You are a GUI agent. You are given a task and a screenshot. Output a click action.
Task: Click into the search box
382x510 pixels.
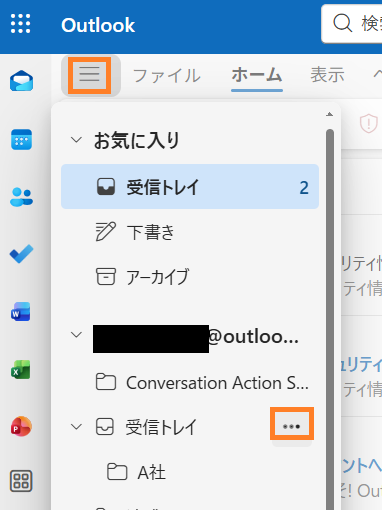(352, 24)
